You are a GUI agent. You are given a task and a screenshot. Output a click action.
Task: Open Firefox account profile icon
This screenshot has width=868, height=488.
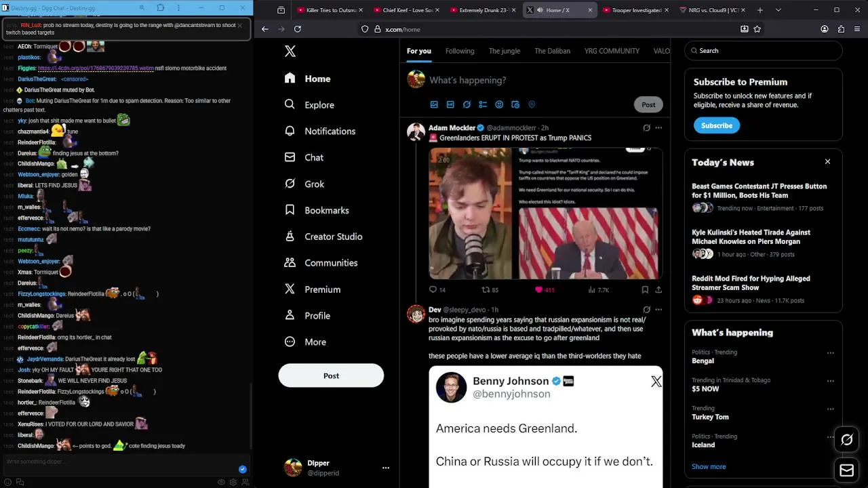pyautogui.click(x=824, y=29)
